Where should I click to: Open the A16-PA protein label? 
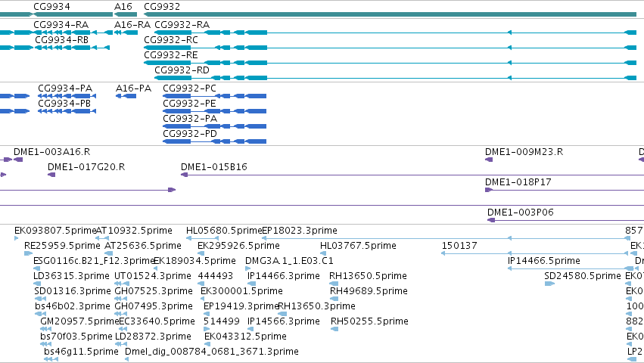pyautogui.click(x=133, y=88)
